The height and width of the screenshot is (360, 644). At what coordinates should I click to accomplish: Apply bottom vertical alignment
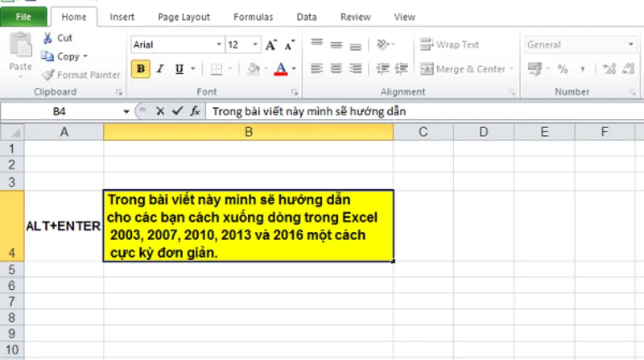click(355, 45)
